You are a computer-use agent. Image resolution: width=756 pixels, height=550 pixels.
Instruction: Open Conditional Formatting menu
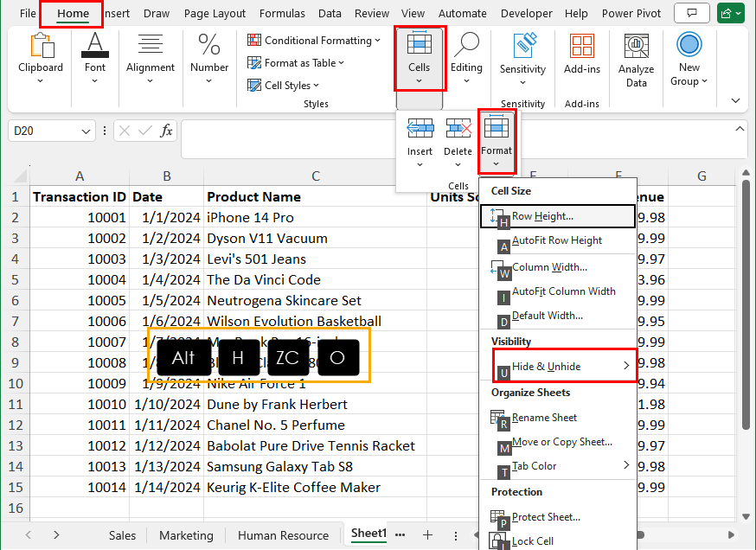coord(314,41)
